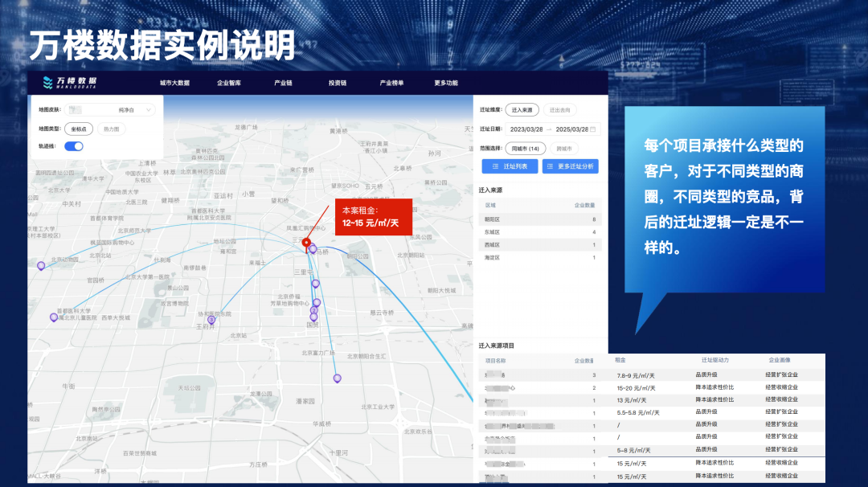Click the 迁入来源 pill button
Viewport: 868px width, 487px height.
point(522,109)
